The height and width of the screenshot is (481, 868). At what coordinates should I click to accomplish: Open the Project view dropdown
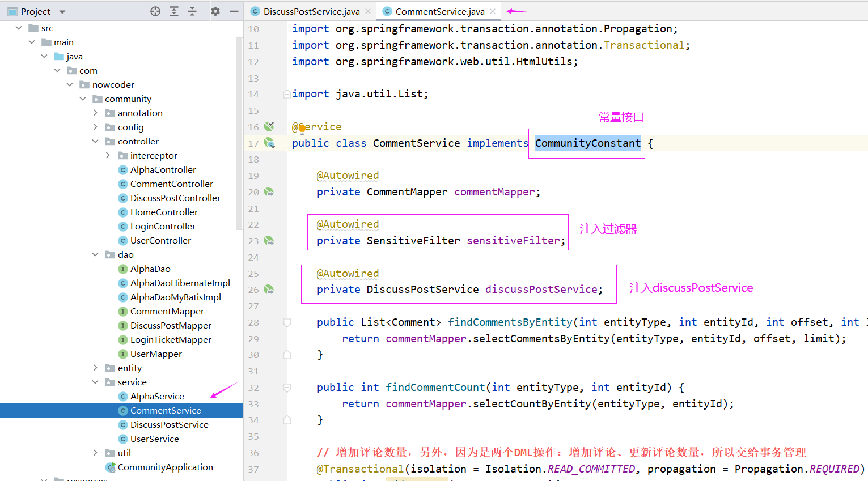(x=62, y=12)
